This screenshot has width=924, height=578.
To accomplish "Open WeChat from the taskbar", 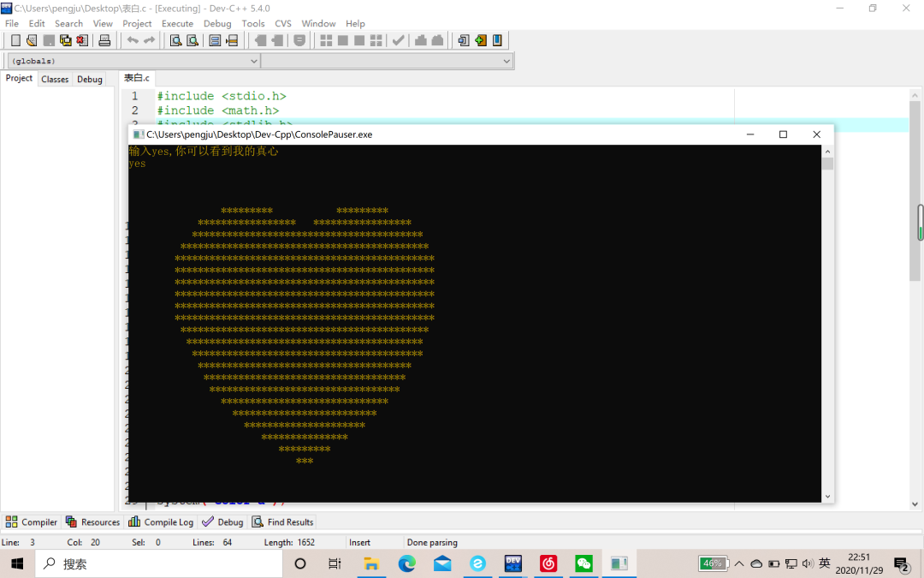I will (583, 563).
